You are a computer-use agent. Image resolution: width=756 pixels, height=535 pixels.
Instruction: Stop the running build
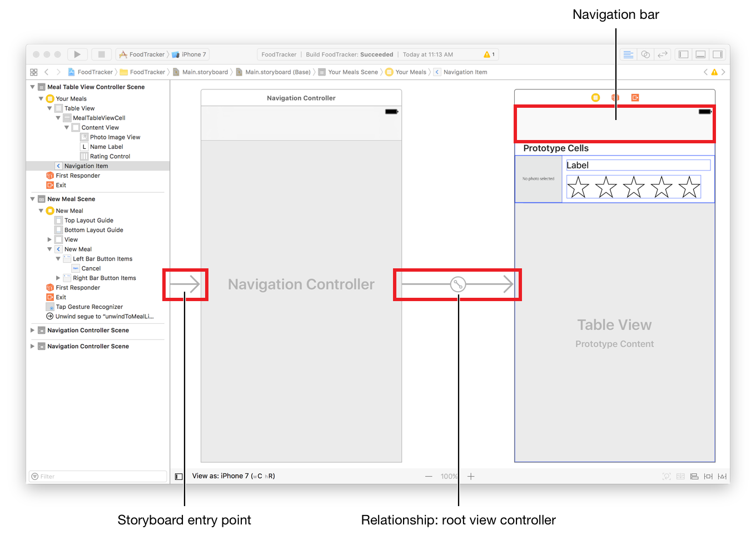tap(101, 54)
